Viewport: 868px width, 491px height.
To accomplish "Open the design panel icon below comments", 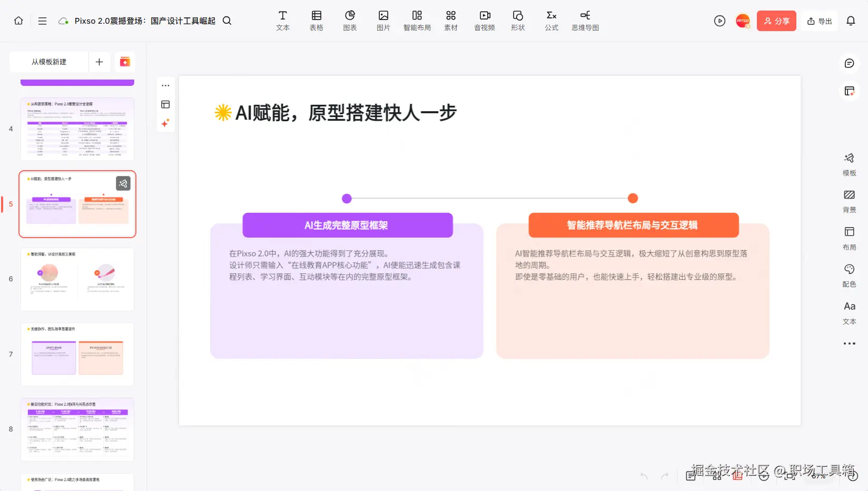I will [x=849, y=91].
